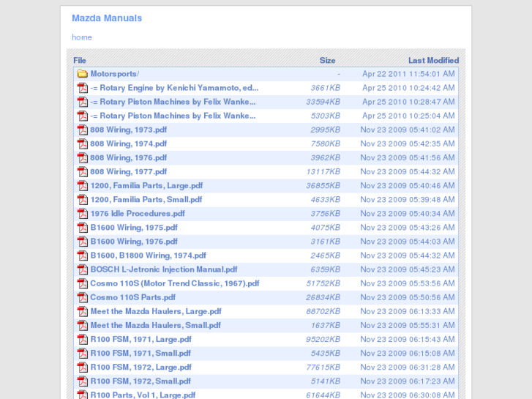
Task: Open R100 FSM, 1971, Small.pdf link
Action: [x=141, y=353]
